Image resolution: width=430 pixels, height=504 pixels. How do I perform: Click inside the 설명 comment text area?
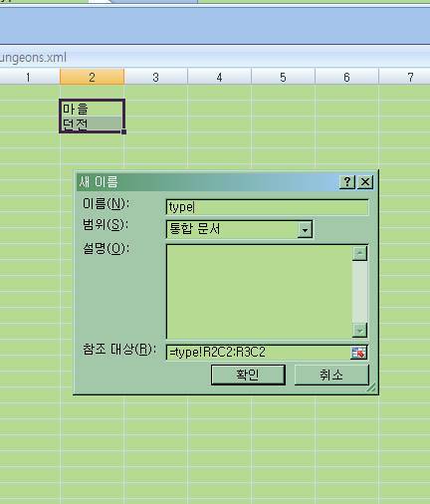(259, 292)
